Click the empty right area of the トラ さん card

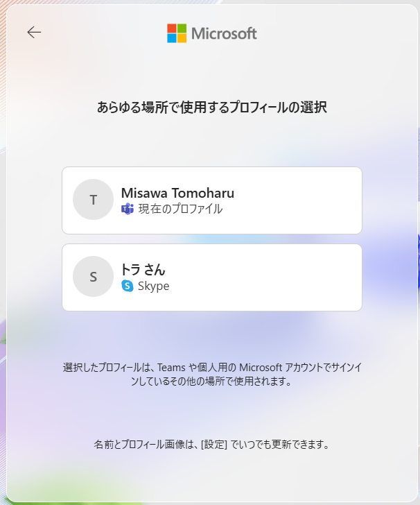coord(274,277)
